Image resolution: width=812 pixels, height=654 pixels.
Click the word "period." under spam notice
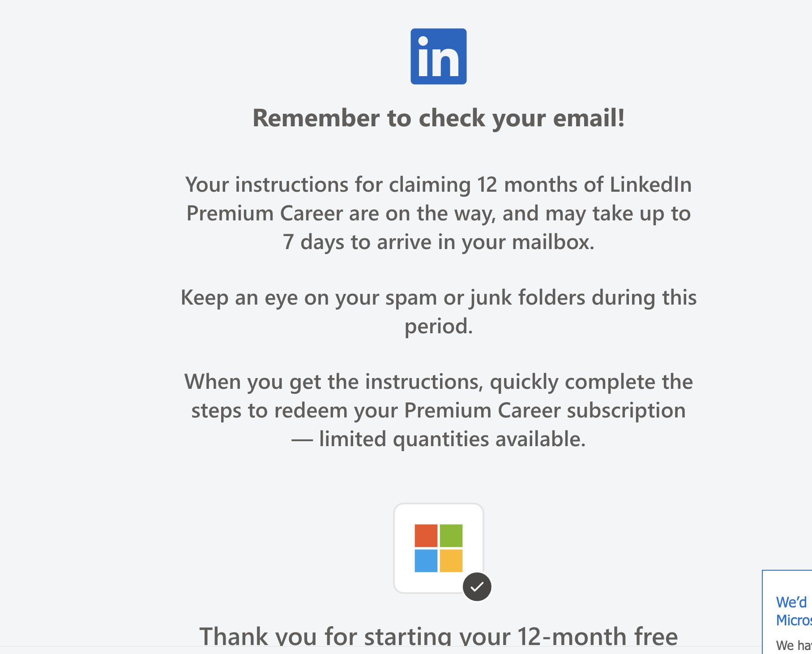438,326
